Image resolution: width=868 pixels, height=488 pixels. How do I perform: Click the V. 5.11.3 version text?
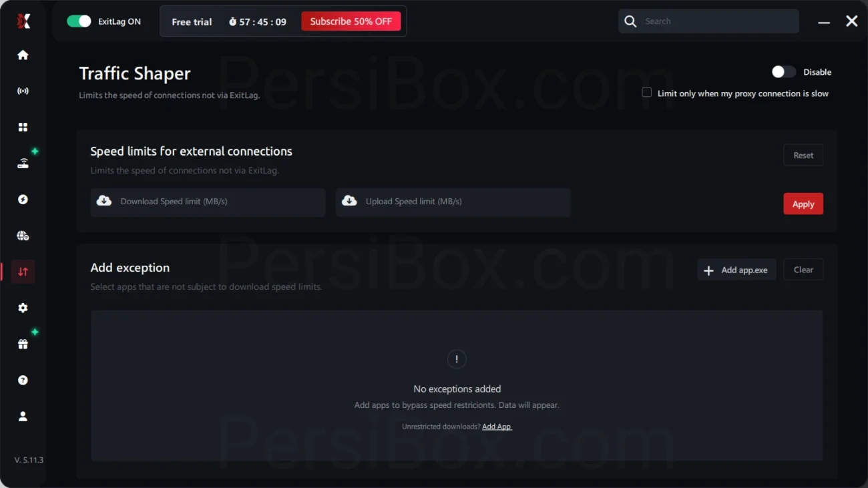coord(29,460)
